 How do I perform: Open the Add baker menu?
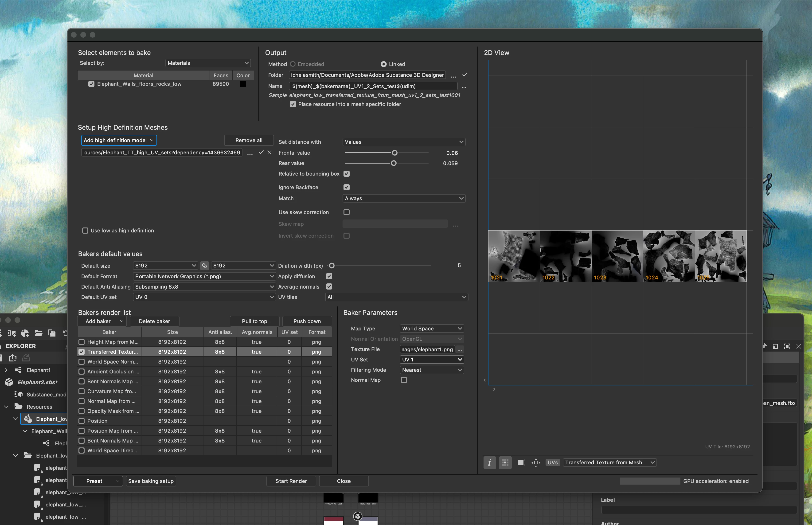click(x=102, y=321)
